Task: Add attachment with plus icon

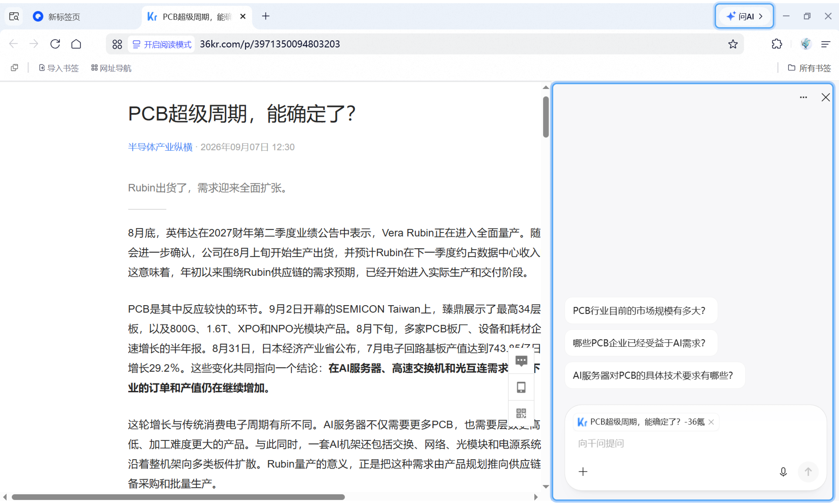Action: click(x=583, y=471)
